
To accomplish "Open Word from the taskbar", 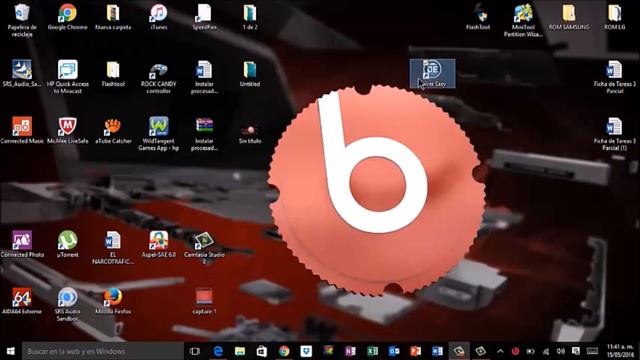I will (x=437, y=351).
